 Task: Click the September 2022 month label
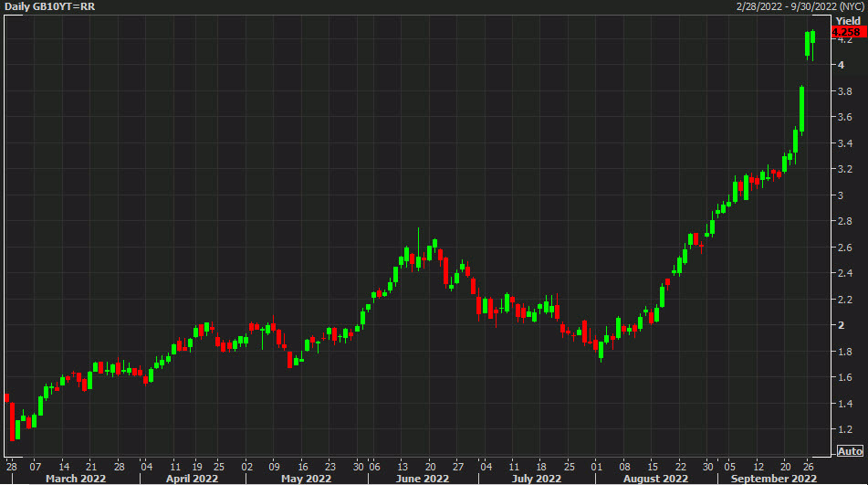[774, 479]
